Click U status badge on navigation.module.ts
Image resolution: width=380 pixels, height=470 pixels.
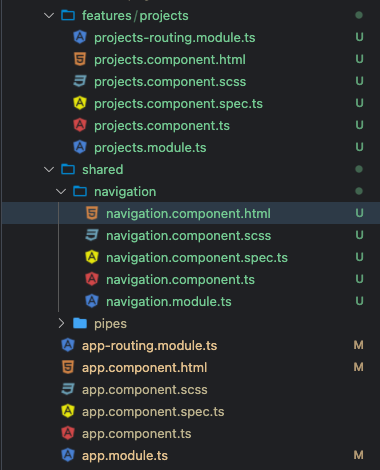coord(359,301)
